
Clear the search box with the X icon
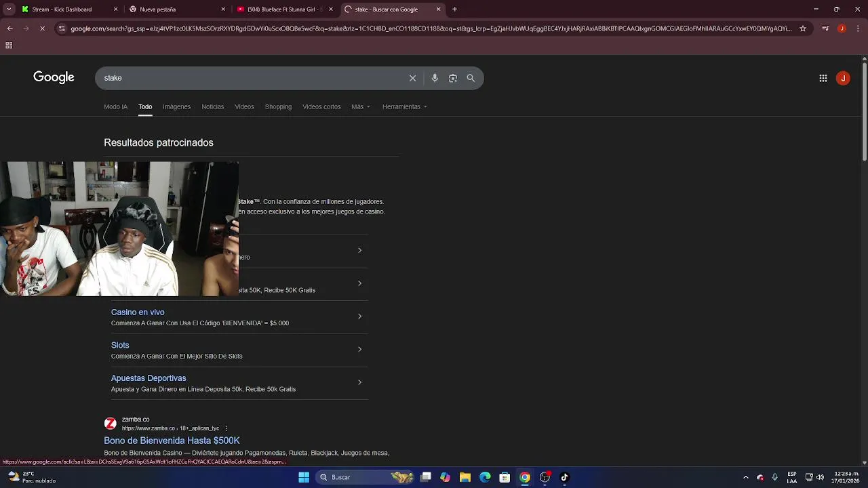click(x=412, y=78)
